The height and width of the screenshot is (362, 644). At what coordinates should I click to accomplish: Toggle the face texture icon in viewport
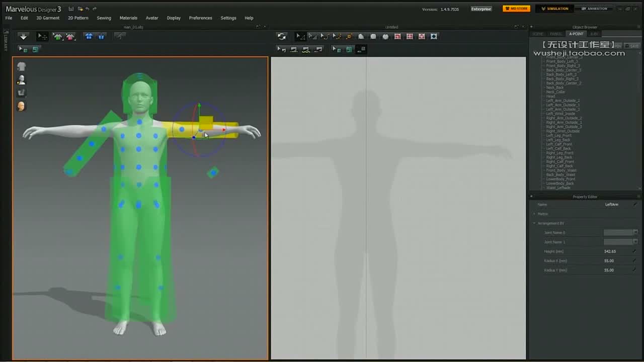(21, 106)
